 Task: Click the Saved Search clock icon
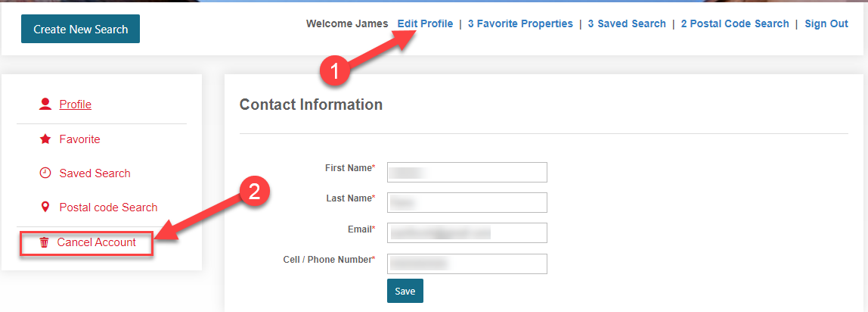tap(45, 173)
